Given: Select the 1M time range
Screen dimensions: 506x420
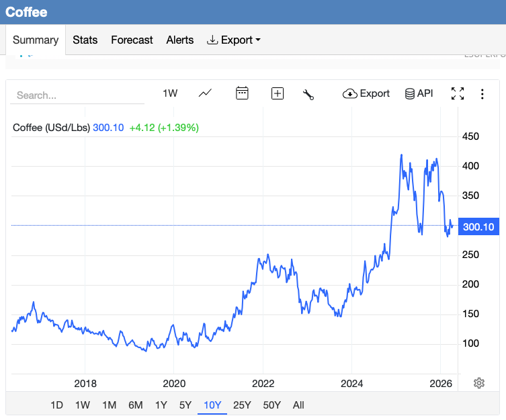Looking at the screenshot, I should 109,405.
